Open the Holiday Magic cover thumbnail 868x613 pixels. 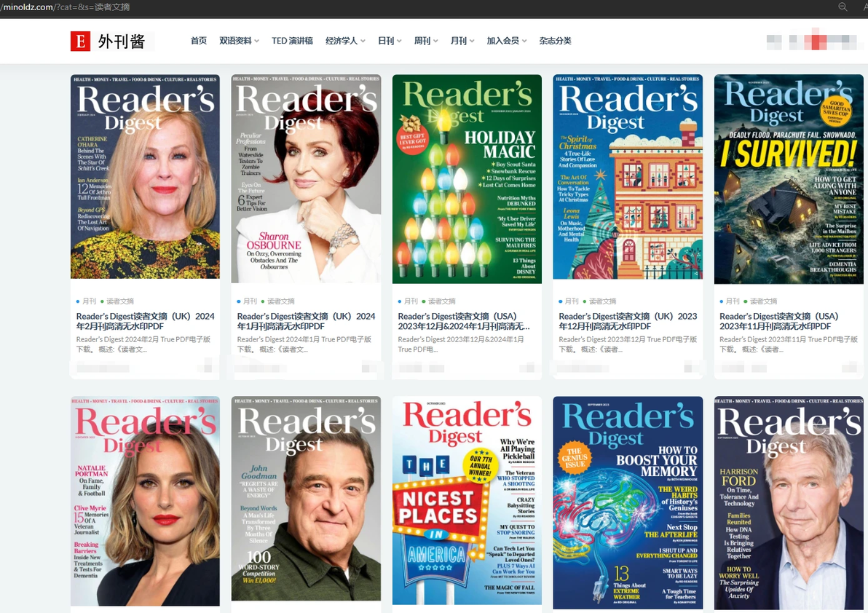(x=467, y=178)
